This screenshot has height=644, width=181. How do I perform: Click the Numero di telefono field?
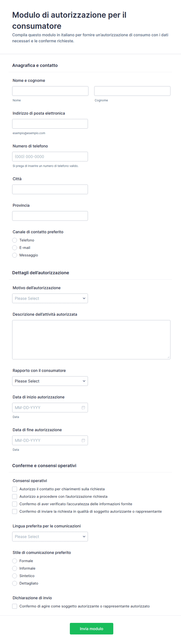click(x=50, y=157)
